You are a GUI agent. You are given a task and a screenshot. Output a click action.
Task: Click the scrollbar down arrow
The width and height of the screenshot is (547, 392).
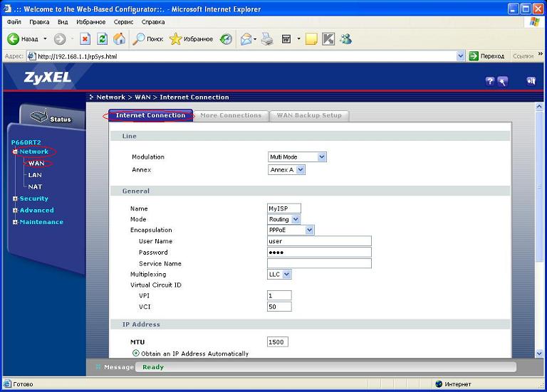coord(539,354)
